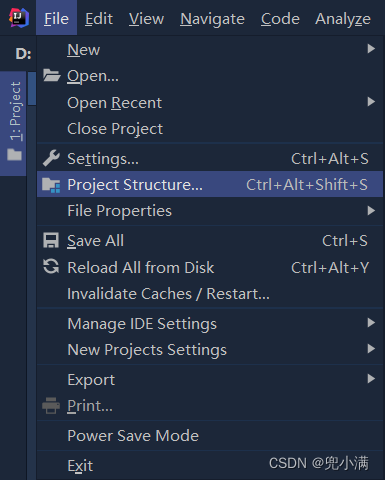Click the Reload All from Disk arrows icon

[51, 267]
